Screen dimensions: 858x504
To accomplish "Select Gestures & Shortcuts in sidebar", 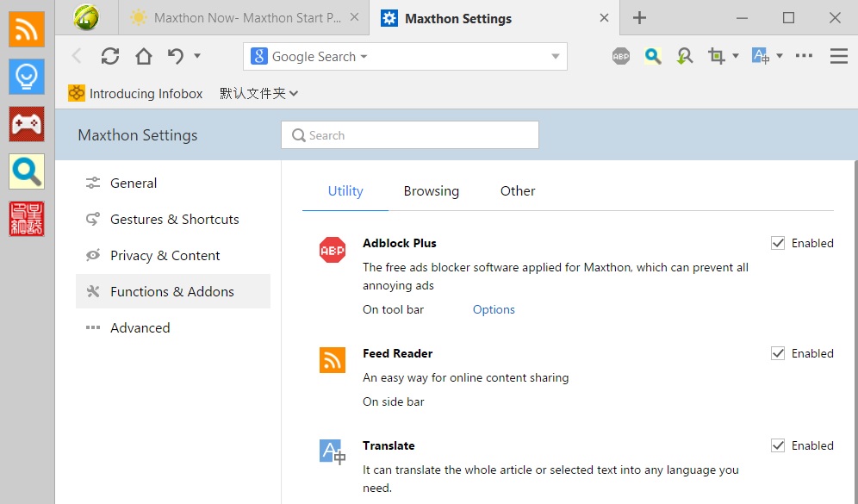I will tap(174, 220).
